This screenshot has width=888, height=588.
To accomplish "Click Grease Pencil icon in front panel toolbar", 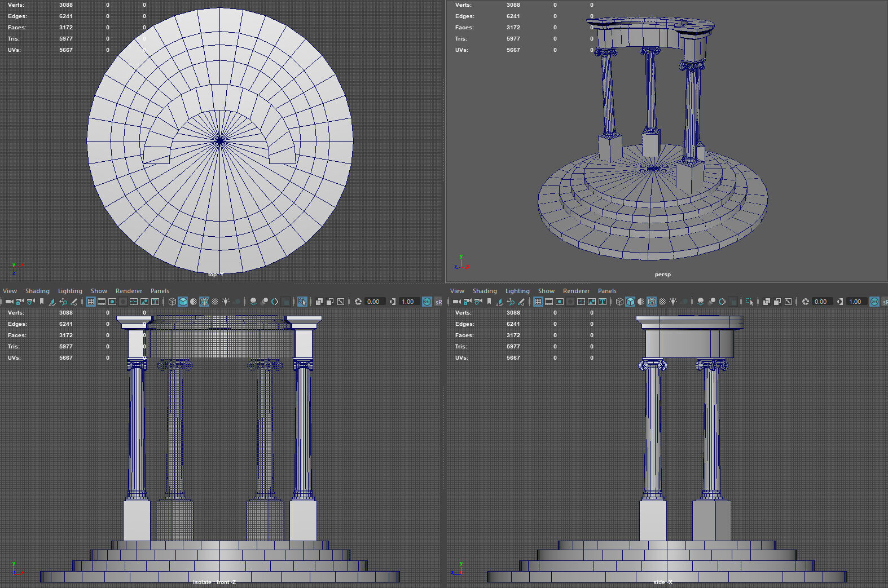I will [73, 302].
